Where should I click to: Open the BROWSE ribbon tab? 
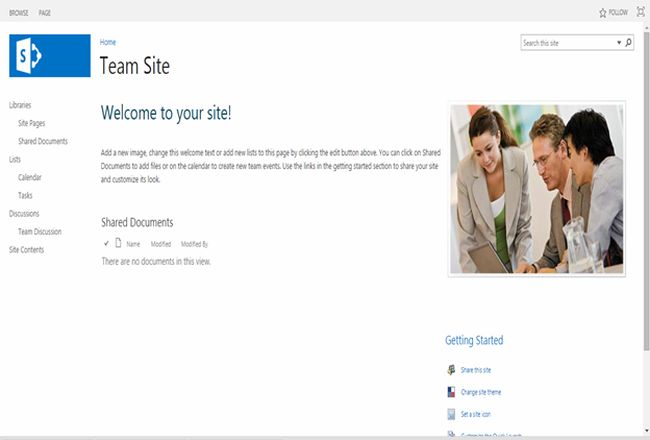tap(19, 13)
